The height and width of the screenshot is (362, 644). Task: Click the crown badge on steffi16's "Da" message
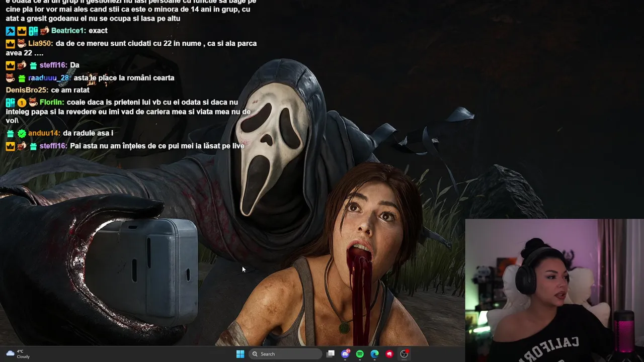pyautogui.click(x=10, y=65)
